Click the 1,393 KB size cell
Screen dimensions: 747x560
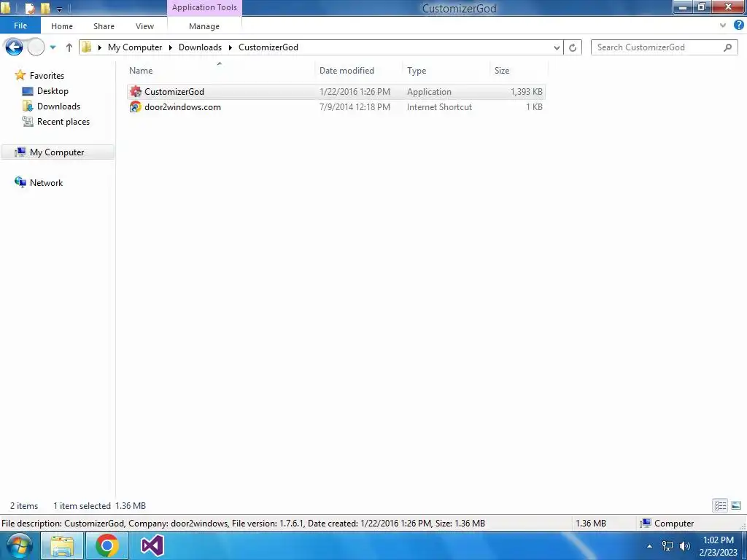527,91
